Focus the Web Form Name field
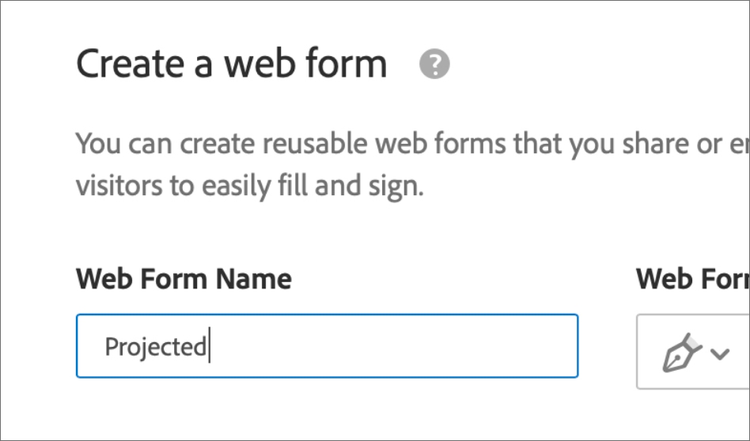The height and width of the screenshot is (441, 750). pos(327,346)
